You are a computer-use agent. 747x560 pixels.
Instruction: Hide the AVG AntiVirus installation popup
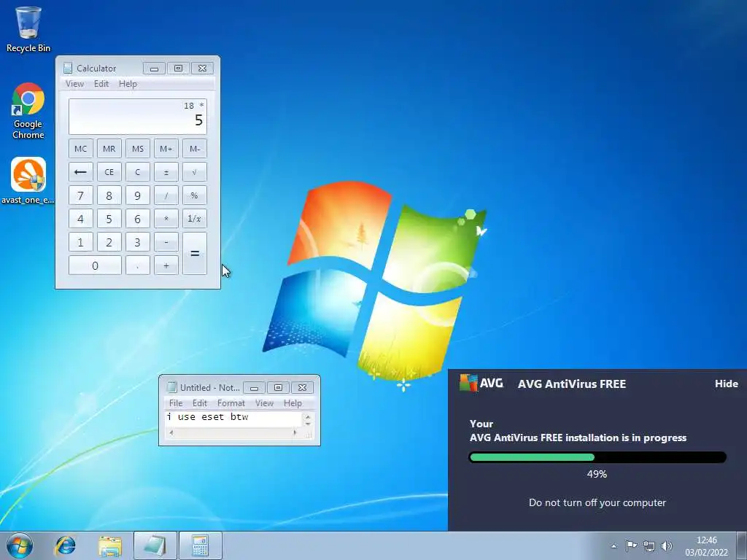tap(726, 384)
